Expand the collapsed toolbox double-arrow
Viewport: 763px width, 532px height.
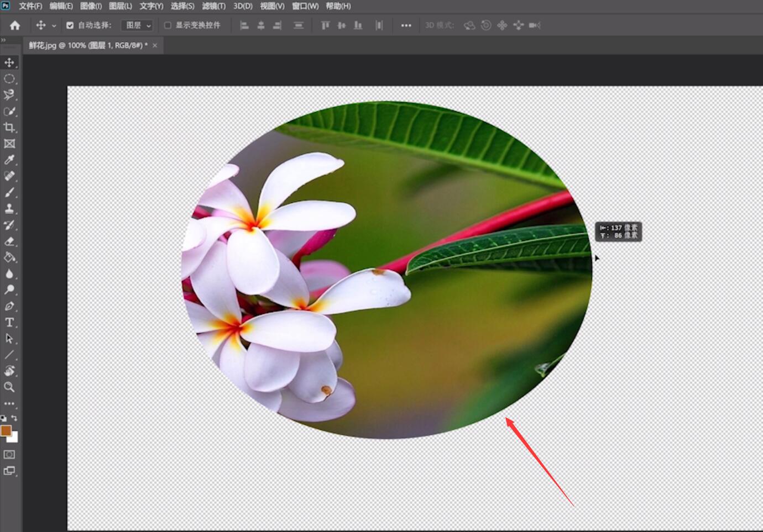coord(3,40)
